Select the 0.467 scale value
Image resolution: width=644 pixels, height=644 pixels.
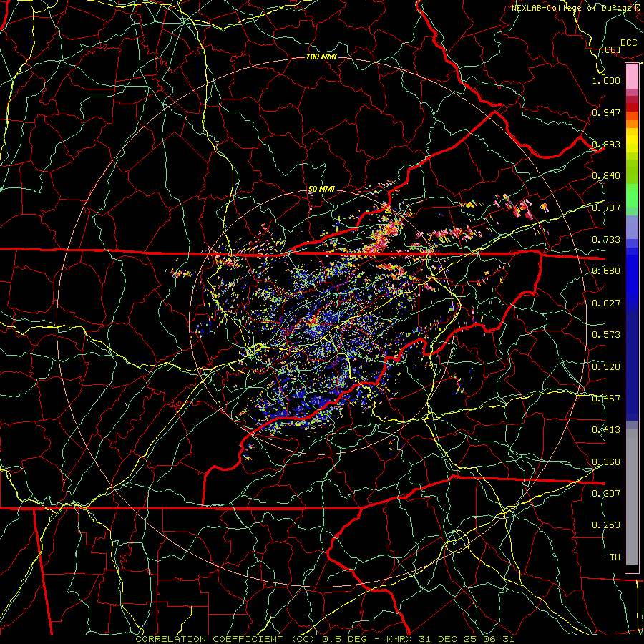click(606, 399)
